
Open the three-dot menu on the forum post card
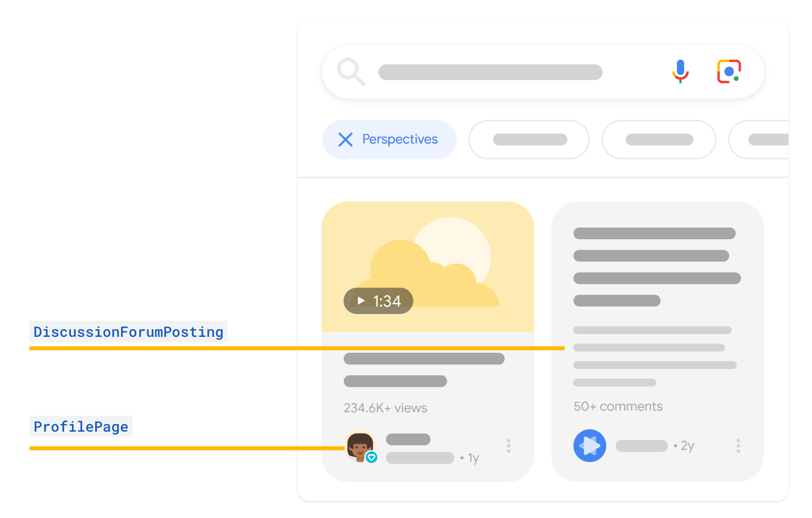(738, 445)
